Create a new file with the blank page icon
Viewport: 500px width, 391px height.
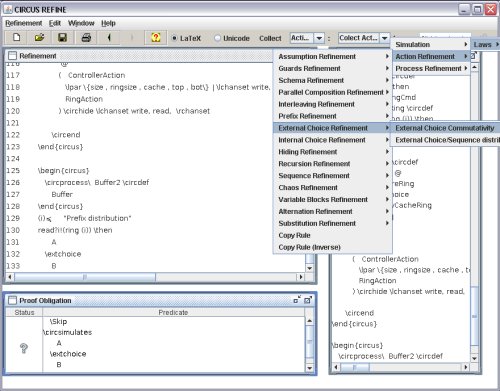pyautogui.click(x=16, y=37)
